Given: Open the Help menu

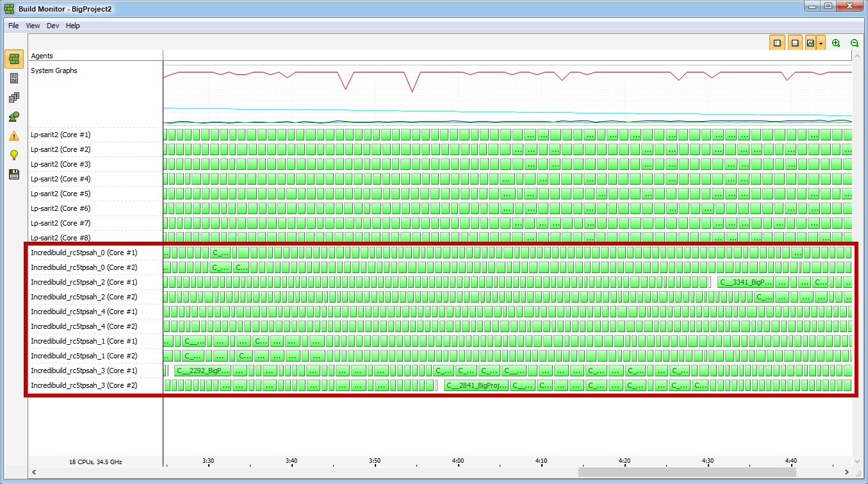Looking at the screenshot, I should pos(73,26).
